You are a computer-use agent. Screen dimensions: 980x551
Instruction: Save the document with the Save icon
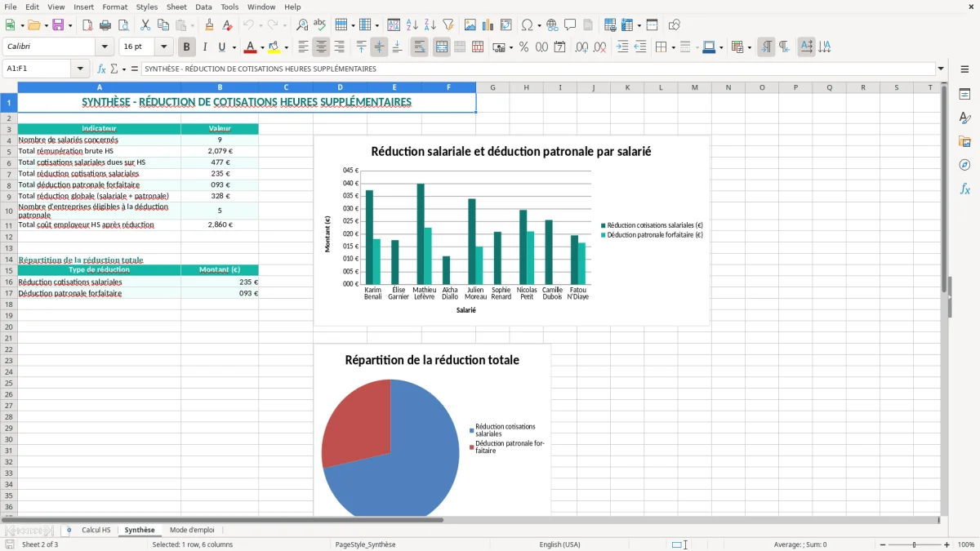point(58,25)
